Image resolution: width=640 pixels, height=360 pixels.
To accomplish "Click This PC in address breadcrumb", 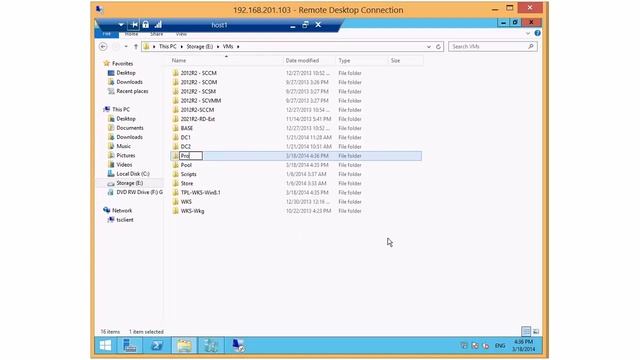I will point(168,47).
